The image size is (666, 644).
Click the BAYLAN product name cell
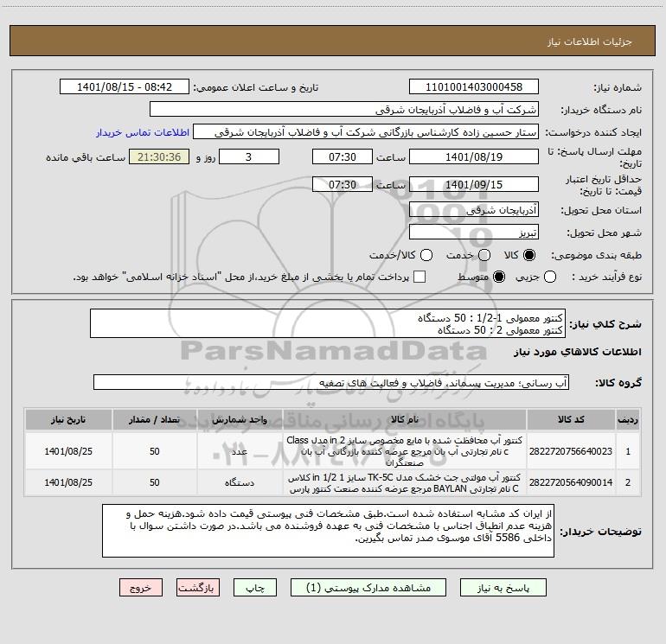click(x=405, y=482)
